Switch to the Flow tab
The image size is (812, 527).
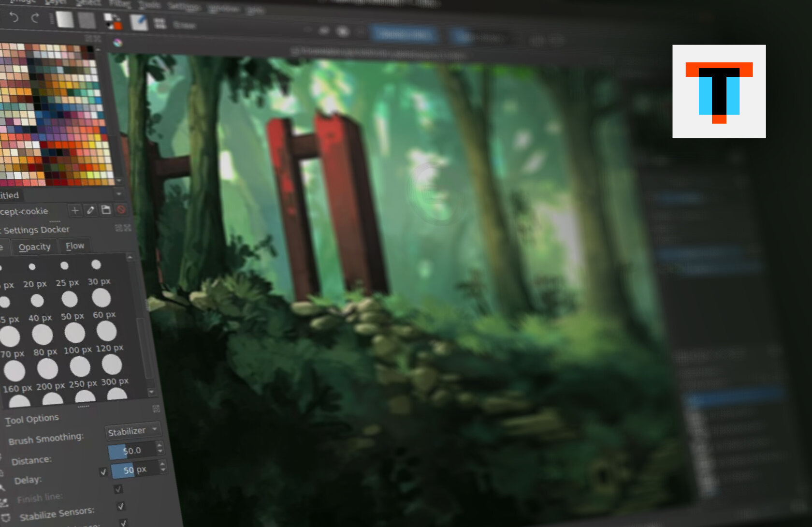tap(75, 246)
